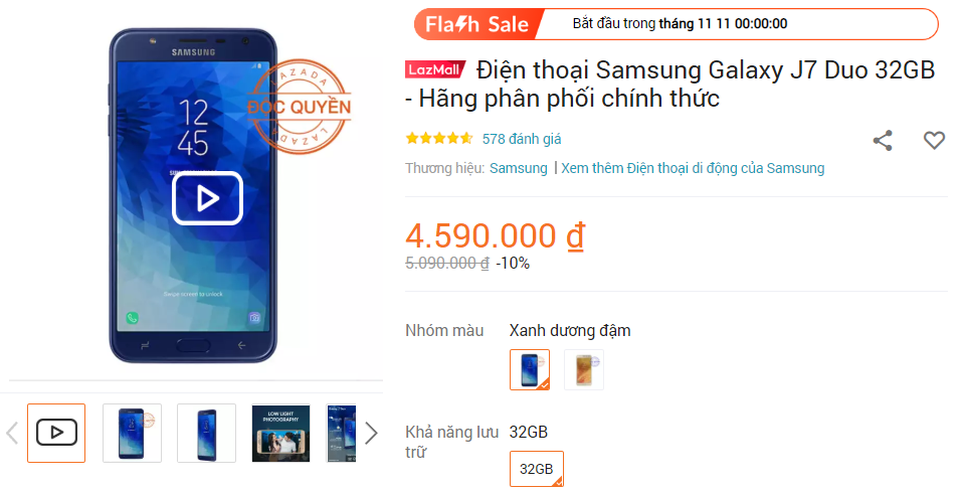Click the Flash Sale banner
Image resolution: width=960 pixels, height=492 pixels.
click(x=676, y=24)
